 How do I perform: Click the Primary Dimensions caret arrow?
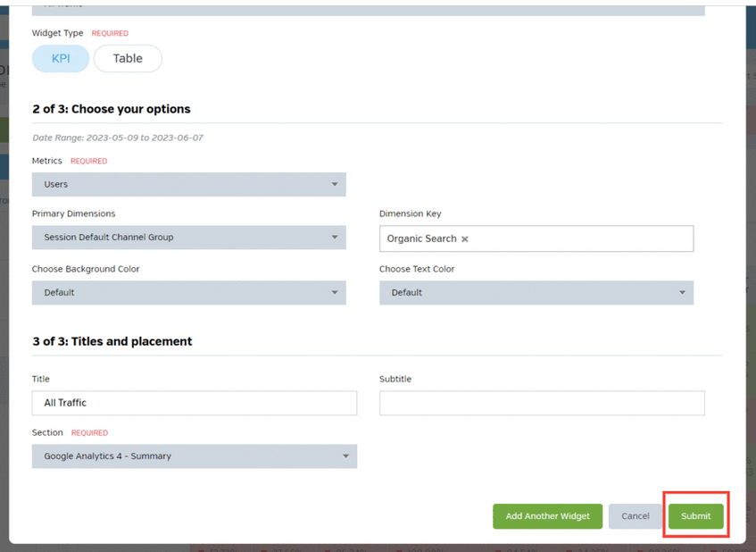click(x=335, y=238)
